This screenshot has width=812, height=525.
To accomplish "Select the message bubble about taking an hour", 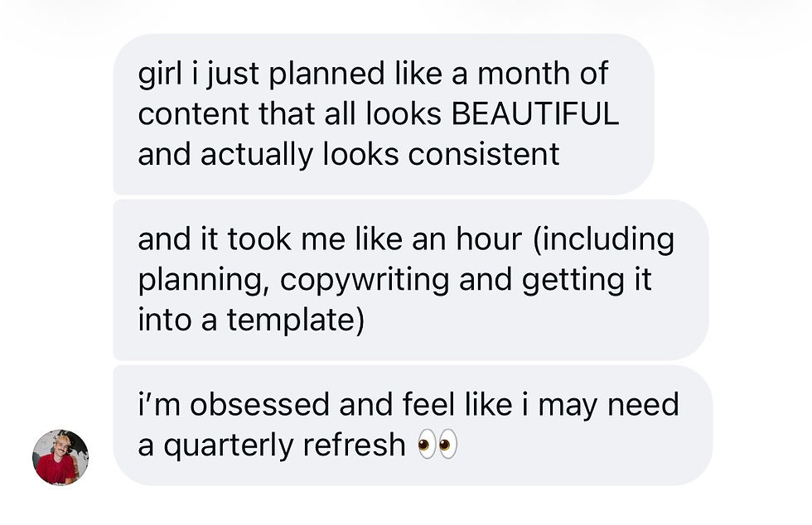I will (411, 280).
